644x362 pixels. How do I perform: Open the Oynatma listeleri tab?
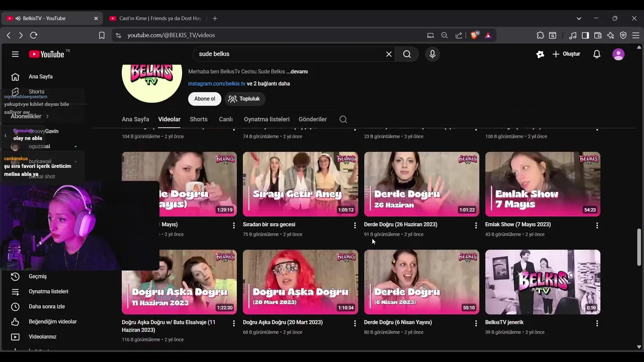(x=267, y=119)
